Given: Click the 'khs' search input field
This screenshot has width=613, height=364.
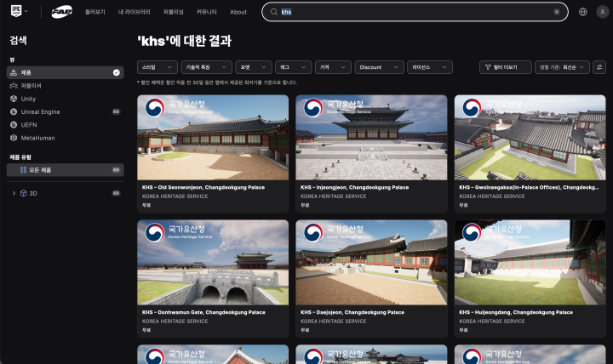Looking at the screenshot, I should coord(415,12).
